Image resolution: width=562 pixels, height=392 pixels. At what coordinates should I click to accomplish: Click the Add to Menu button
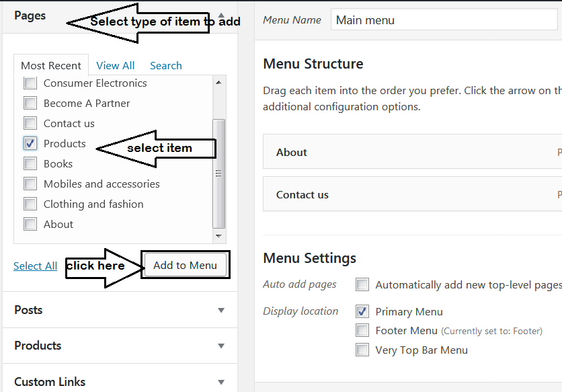pos(185,265)
